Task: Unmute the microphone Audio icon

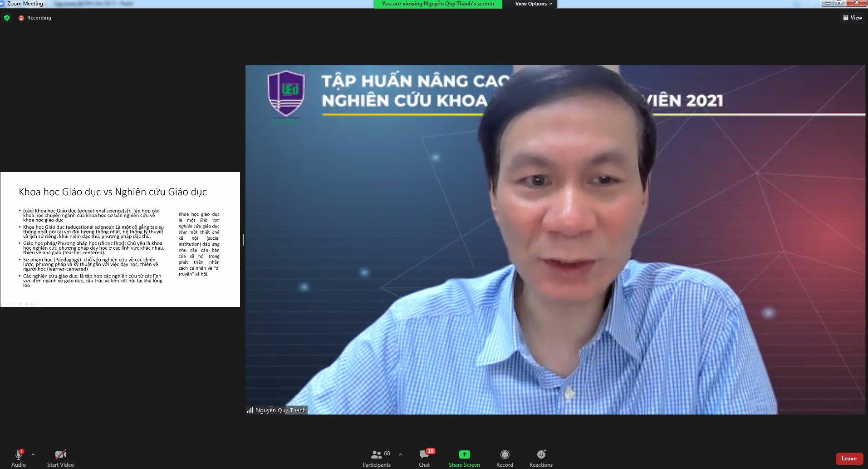Action: [x=19, y=455]
